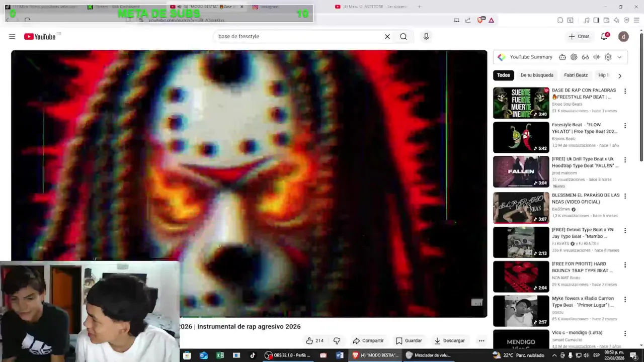Open options for HARD BOUNCY TRAP beat

point(625,264)
